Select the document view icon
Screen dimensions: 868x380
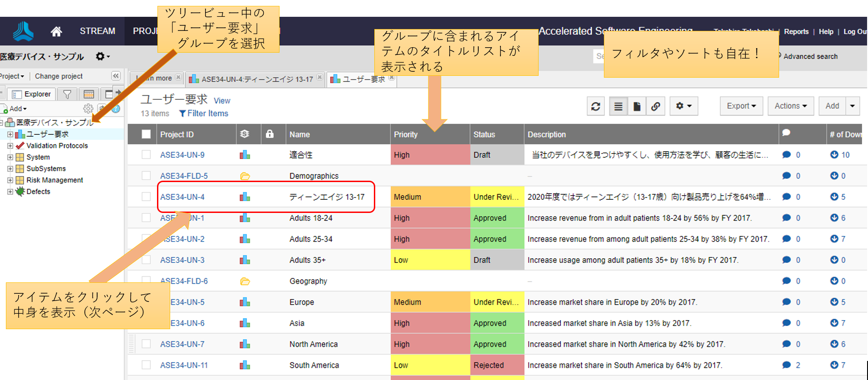[637, 106]
